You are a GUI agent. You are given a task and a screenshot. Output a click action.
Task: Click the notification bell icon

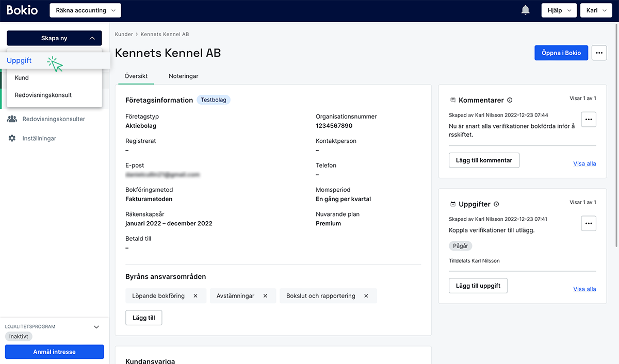pos(526,10)
